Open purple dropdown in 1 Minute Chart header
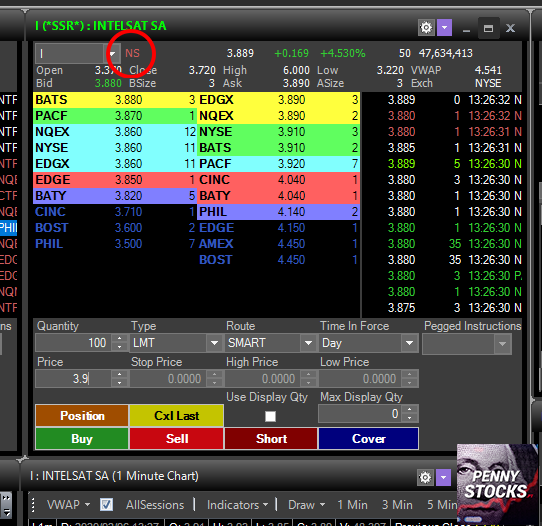This screenshot has height=526, width=542. [443, 478]
